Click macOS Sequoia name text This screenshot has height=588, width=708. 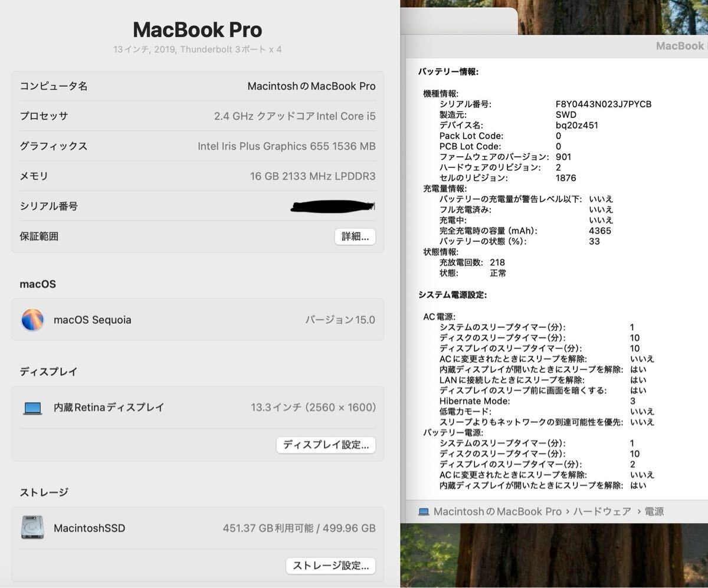pos(93,320)
